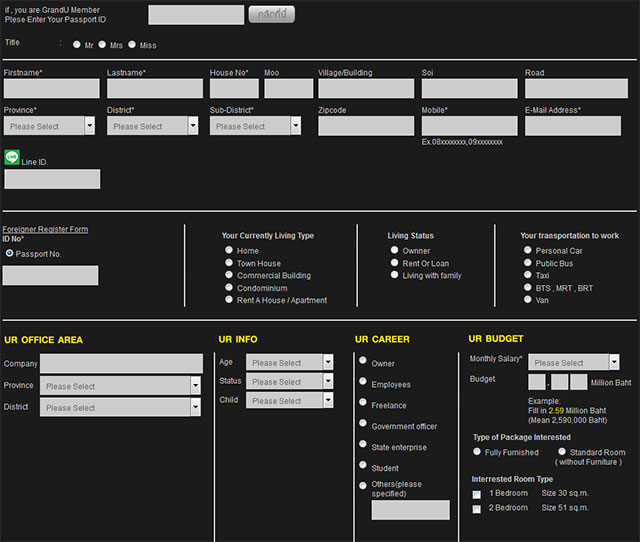Viewport: 640px width, 542px height.
Task: Check the 2 Bedroom room type
Action: coord(477,509)
